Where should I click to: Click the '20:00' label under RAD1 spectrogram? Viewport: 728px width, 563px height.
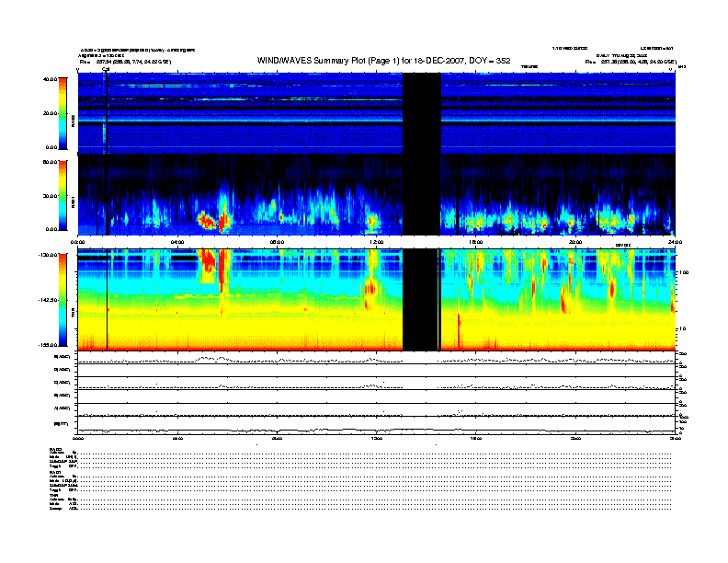click(575, 242)
